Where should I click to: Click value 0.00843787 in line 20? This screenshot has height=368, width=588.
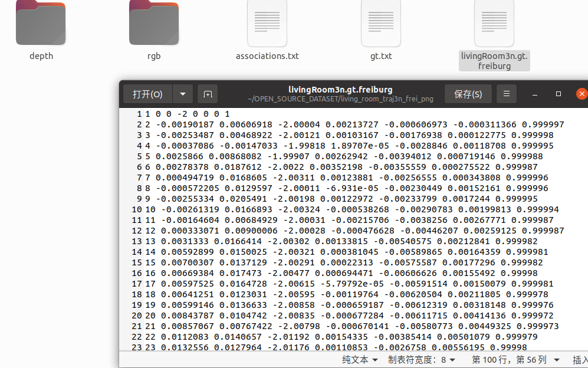click(x=188, y=316)
